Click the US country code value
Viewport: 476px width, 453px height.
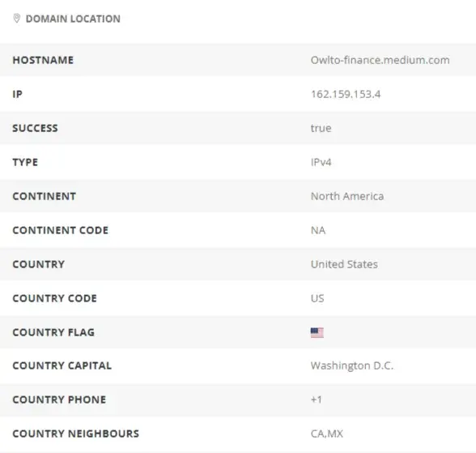point(317,298)
